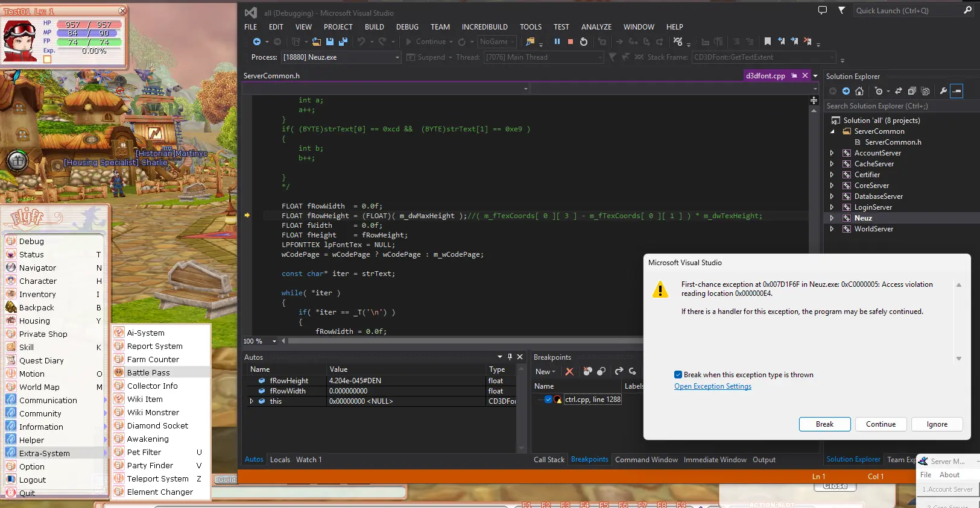Click the Break button in exception dialog
Viewport: 980px width, 508px height.
point(824,424)
